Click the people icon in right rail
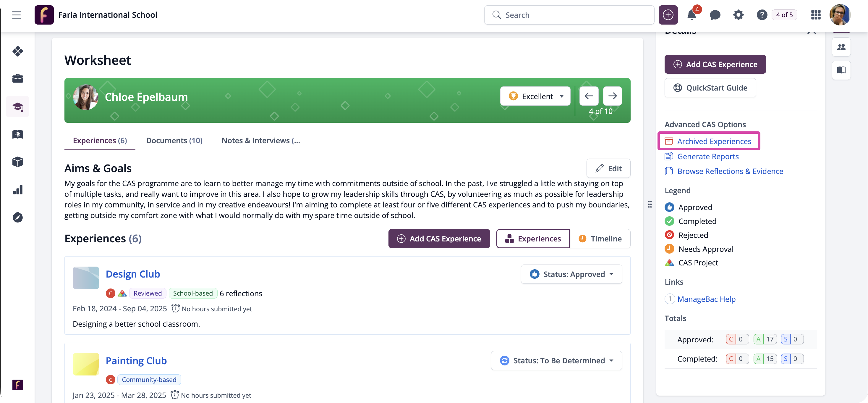 [x=841, y=47]
